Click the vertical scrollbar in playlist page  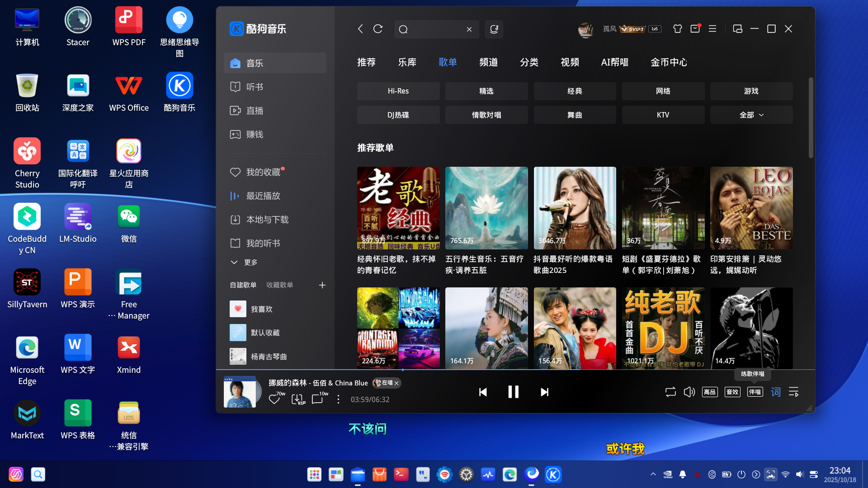pyautogui.click(x=811, y=117)
